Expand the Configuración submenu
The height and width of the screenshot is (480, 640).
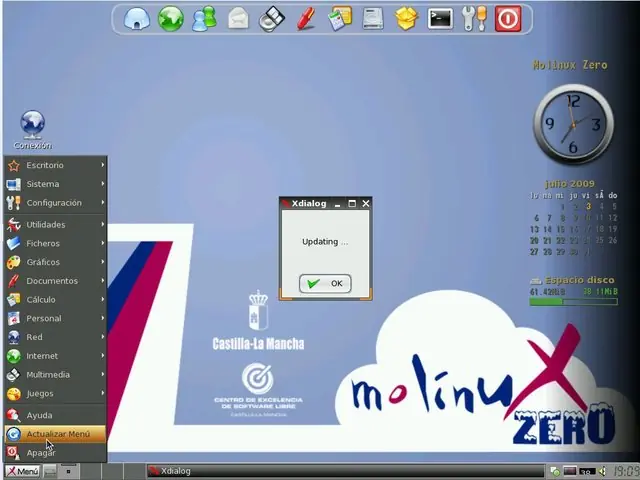tap(56, 203)
